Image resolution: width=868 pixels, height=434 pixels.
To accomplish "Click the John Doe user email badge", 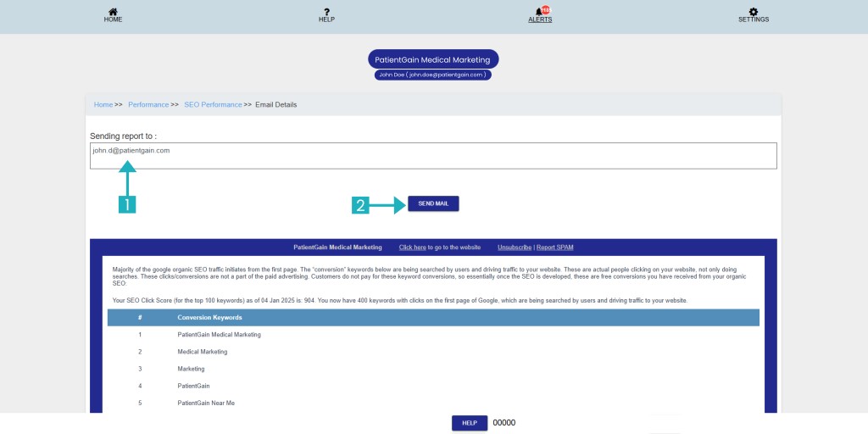I will point(433,75).
